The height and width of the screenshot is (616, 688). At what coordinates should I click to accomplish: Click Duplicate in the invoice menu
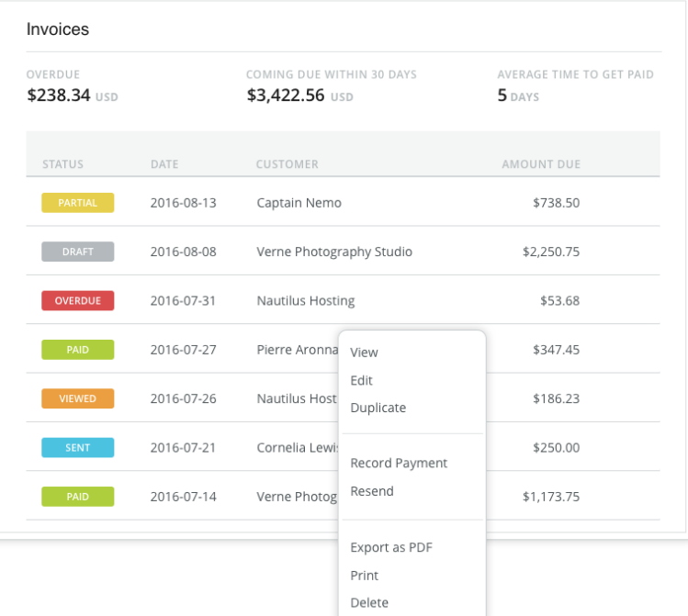point(378,408)
